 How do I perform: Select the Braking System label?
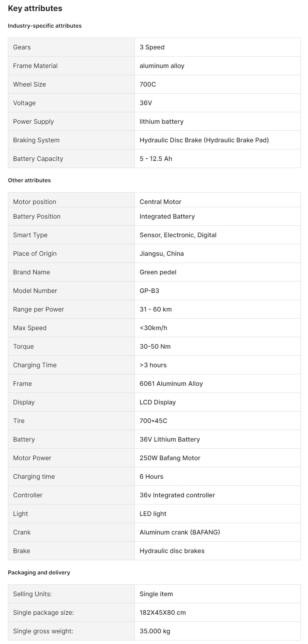click(x=36, y=140)
